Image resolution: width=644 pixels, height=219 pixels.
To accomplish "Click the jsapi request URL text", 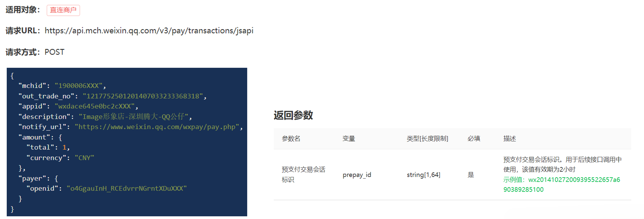I will [x=149, y=31].
